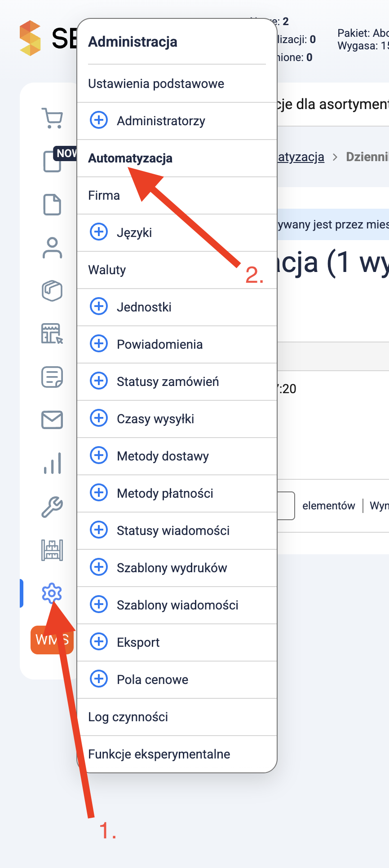Open the products box sidebar icon
The width and height of the screenshot is (389, 868).
coord(52,291)
